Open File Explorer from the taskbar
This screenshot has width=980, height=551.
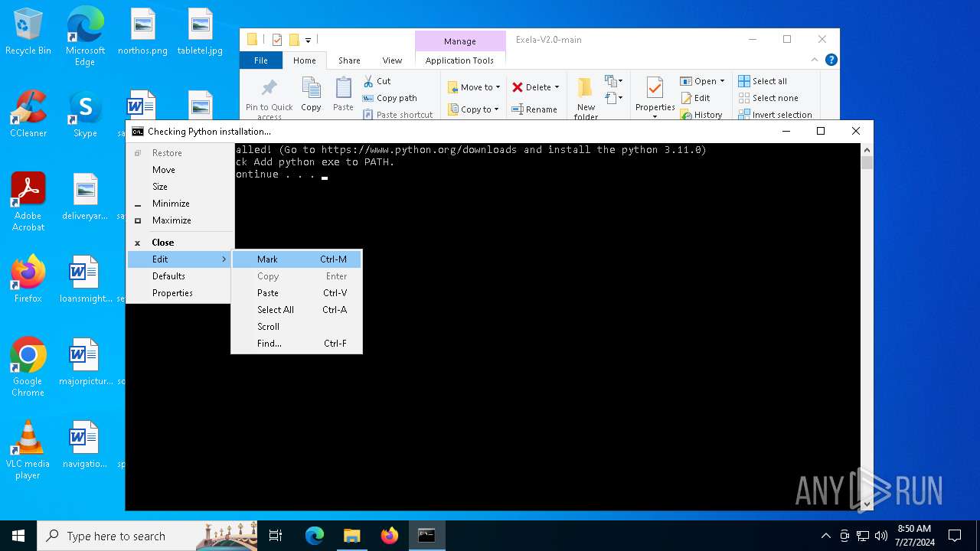tap(351, 536)
